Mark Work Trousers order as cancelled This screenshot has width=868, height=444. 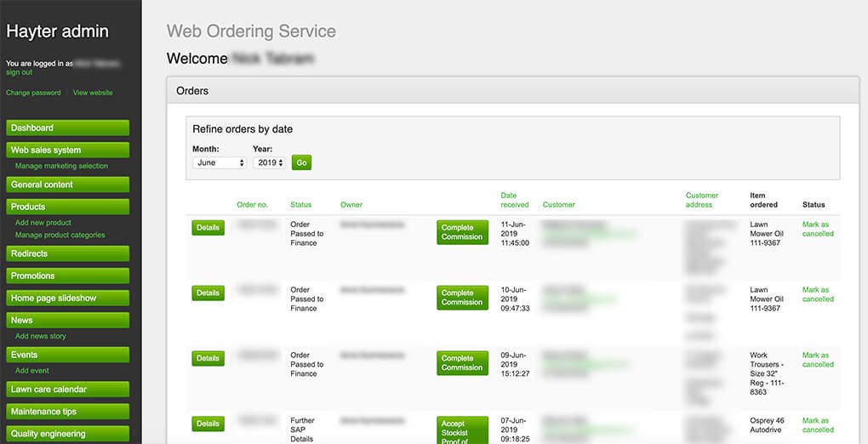[818, 360]
